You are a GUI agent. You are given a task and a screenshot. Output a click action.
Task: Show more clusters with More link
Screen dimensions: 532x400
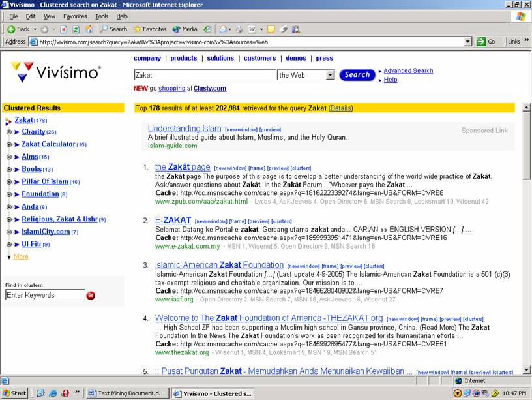(x=21, y=256)
